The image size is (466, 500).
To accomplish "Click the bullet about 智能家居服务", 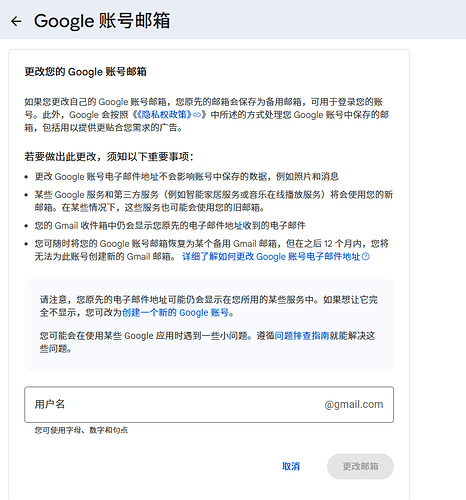I will 214,201.
